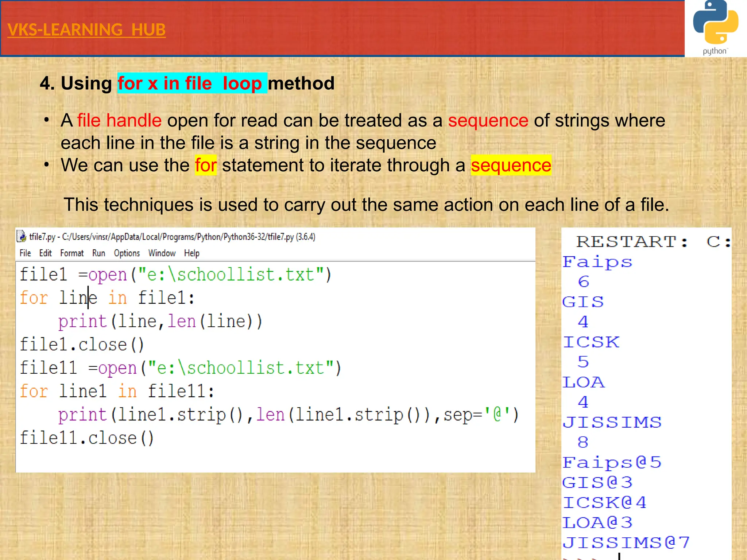Click the code line 'for line in file1:'
This screenshot has height=560, width=747.
click(107, 298)
